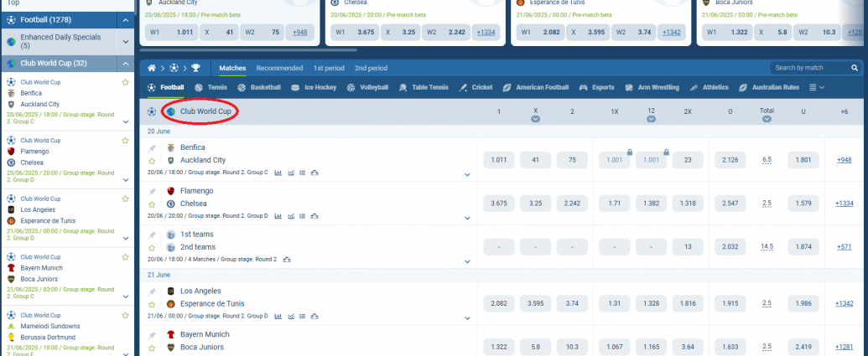Go to home via breadcrumb house icon

click(151, 68)
